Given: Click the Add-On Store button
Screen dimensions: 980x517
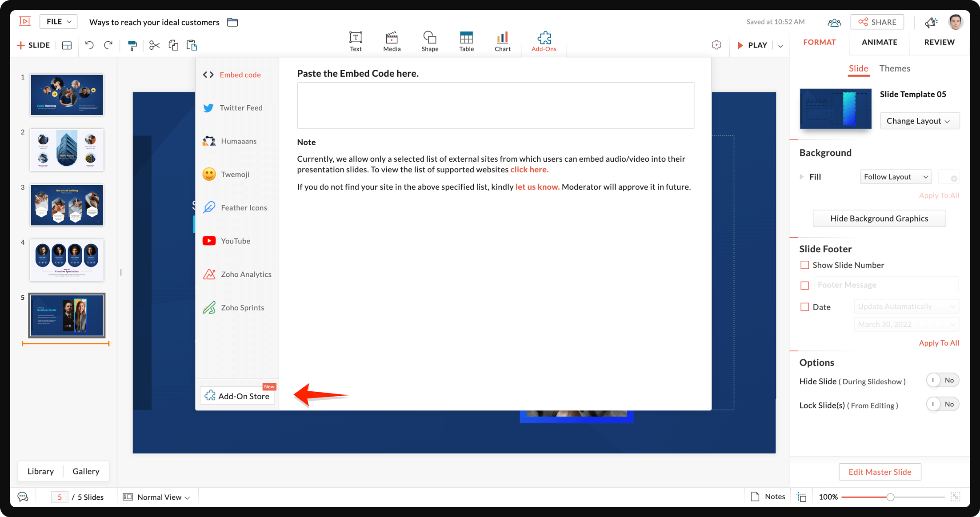Looking at the screenshot, I should (237, 396).
